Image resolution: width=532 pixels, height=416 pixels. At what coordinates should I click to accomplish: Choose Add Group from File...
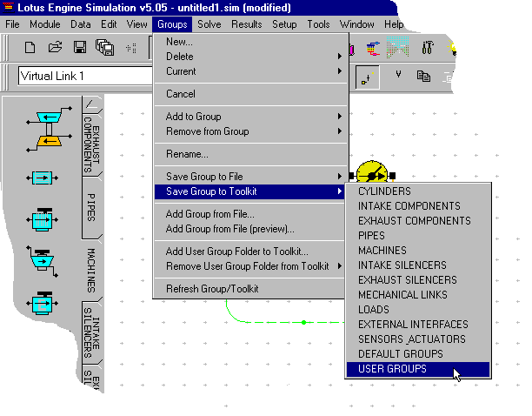pyautogui.click(x=250, y=214)
